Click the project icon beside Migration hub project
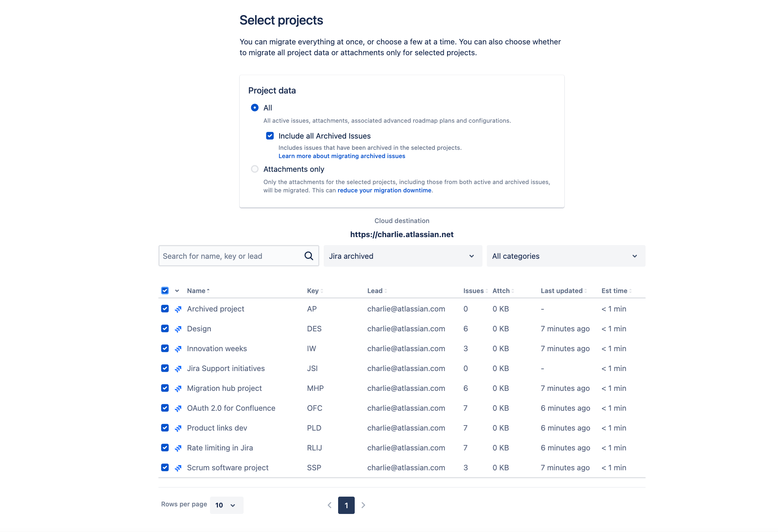 click(x=178, y=388)
